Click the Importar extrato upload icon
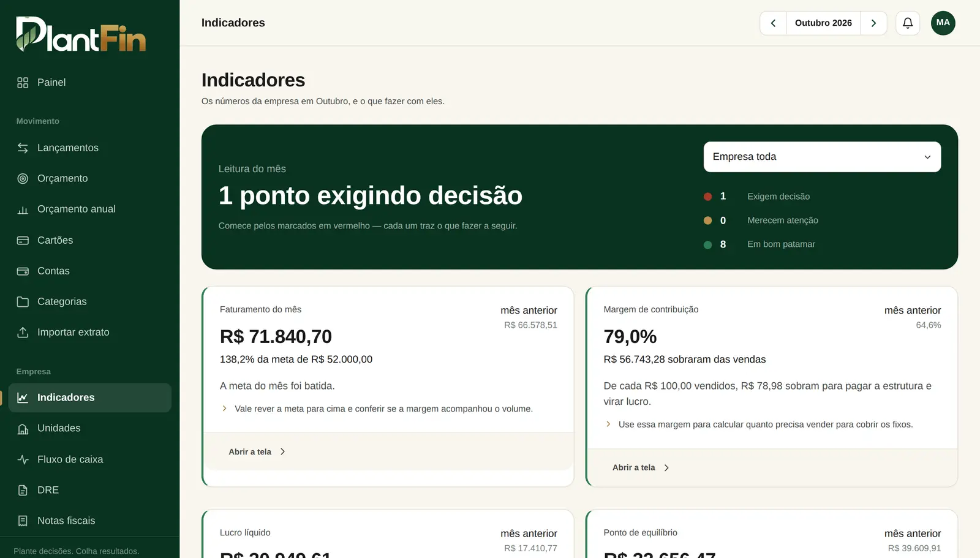 [x=23, y=332]
